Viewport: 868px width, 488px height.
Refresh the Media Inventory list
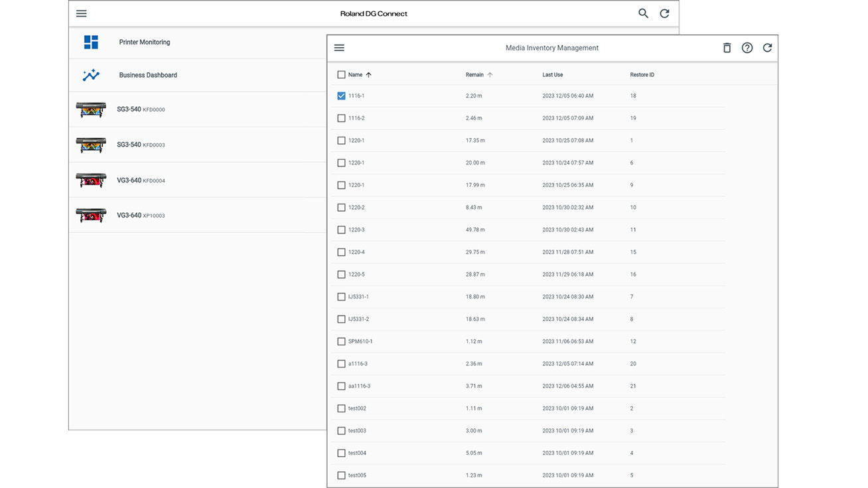767,48
